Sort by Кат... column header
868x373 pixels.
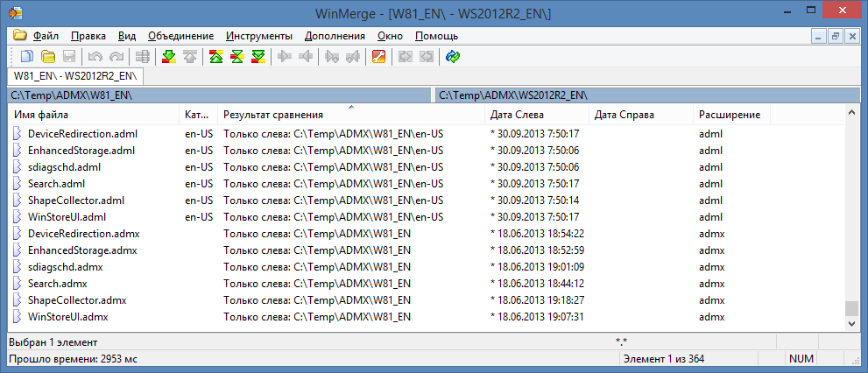(198, 115)
